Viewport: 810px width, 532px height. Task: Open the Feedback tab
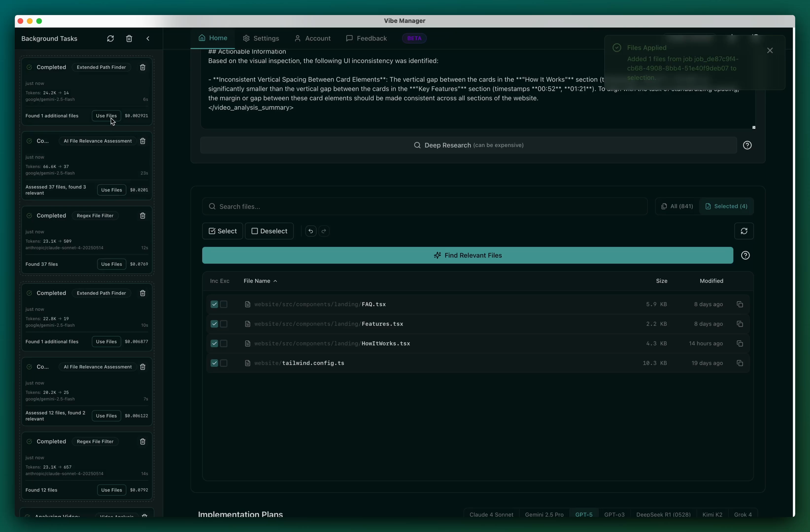(367, 38)
